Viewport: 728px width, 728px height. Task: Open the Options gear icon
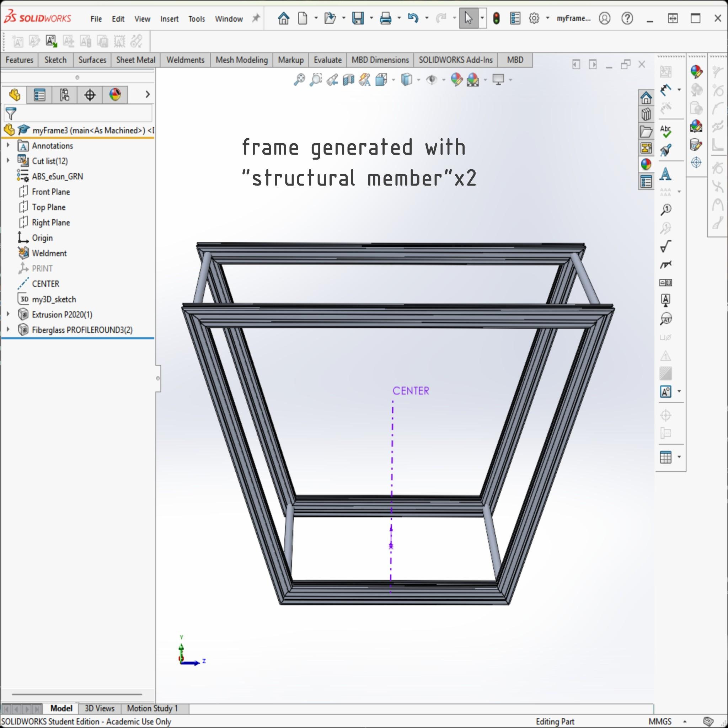pyautogui.click(x=534, y=18)
